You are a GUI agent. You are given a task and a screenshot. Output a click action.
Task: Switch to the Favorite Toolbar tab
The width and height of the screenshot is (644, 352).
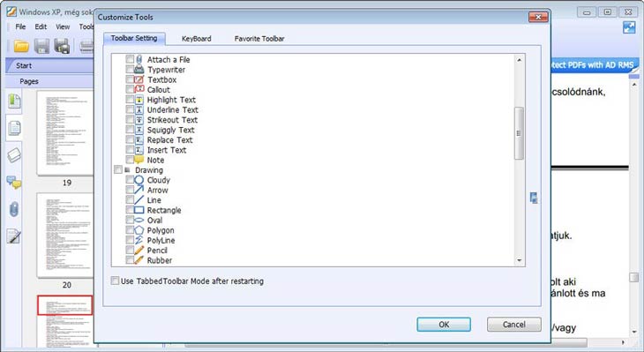[x=259, y=39]
